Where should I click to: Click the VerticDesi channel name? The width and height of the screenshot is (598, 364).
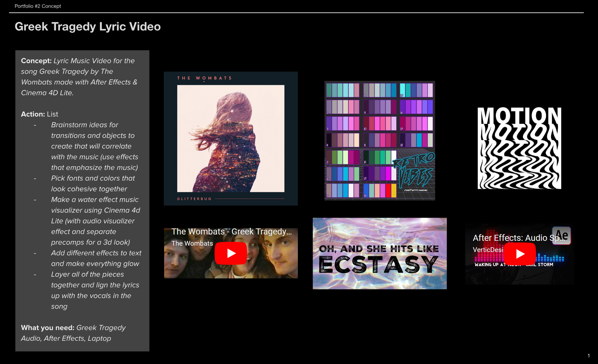[x=488, y=250]
